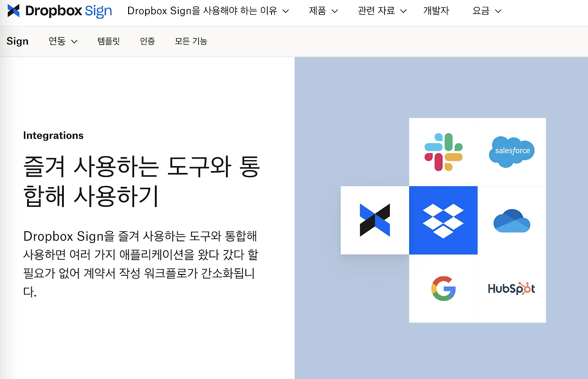Click the Sign section label
The width and height of the screenshot is (588, 379).
(17, 41)
